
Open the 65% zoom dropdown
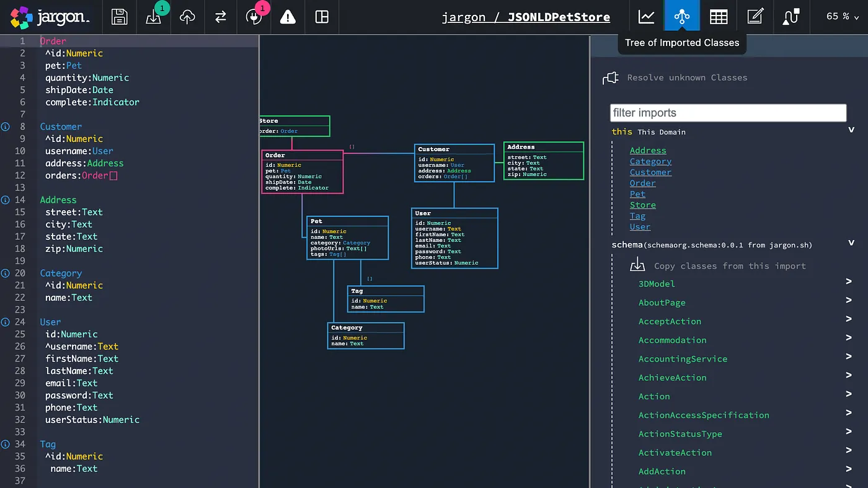coord(841,17)
